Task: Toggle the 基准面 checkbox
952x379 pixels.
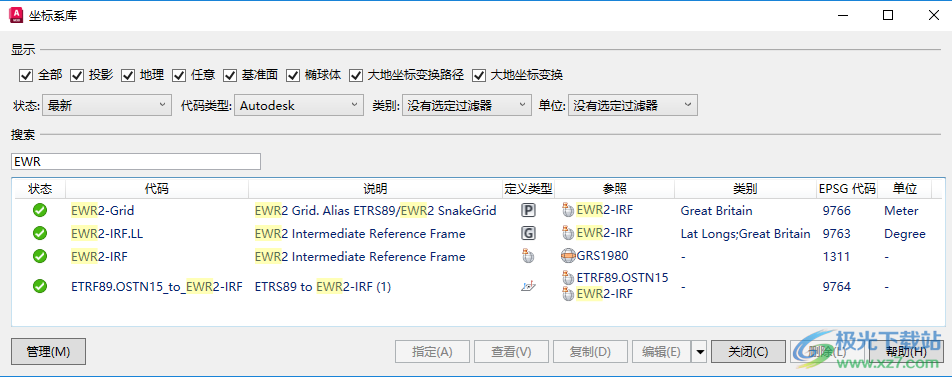Action: coord(230,75)
